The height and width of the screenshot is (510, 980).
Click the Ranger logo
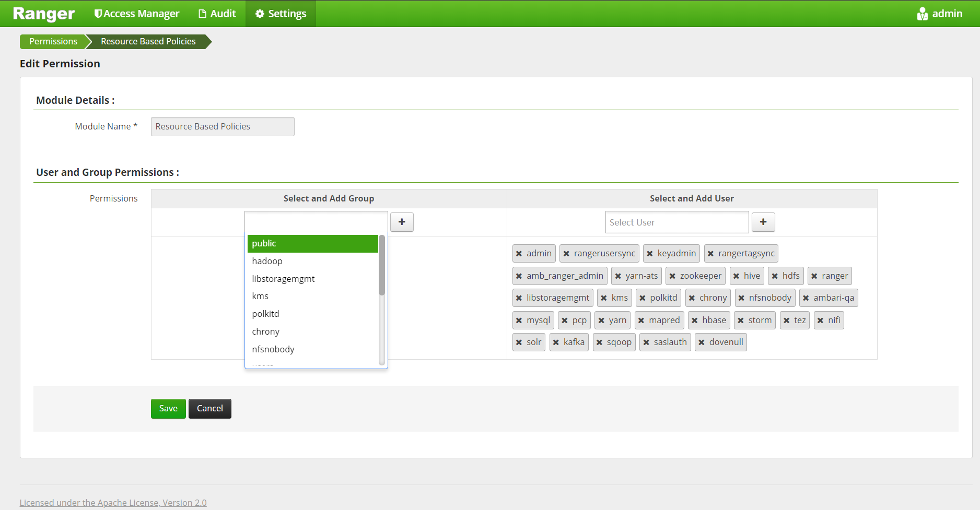(44, 14)
